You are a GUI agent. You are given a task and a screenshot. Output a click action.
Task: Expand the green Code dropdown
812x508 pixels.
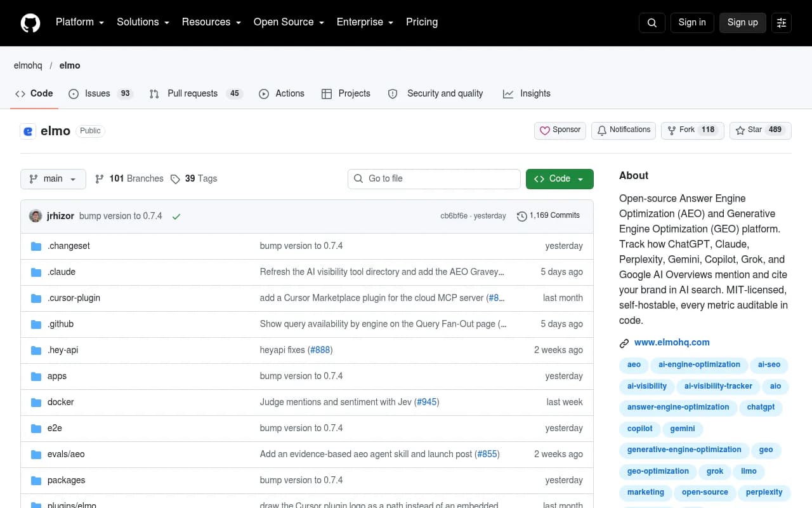coord(560,179)
